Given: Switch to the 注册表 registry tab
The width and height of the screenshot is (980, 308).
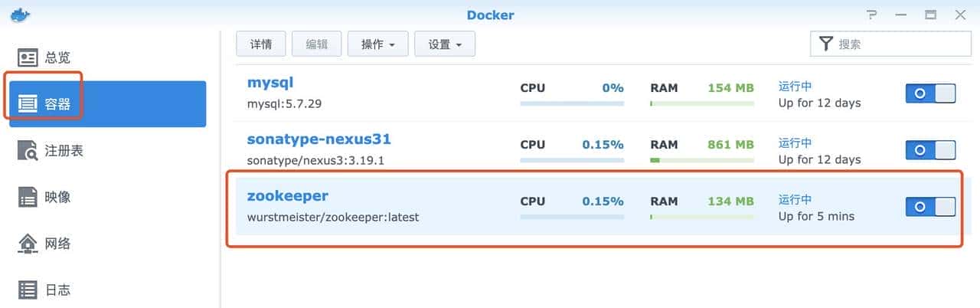Looking at the screenshot, I should [64, 151].
